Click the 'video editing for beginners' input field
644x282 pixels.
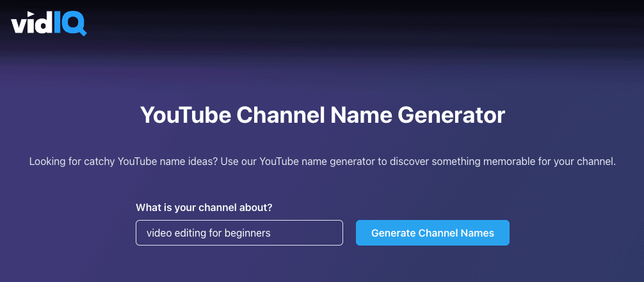pyautogui.click(x=239, y=233)
